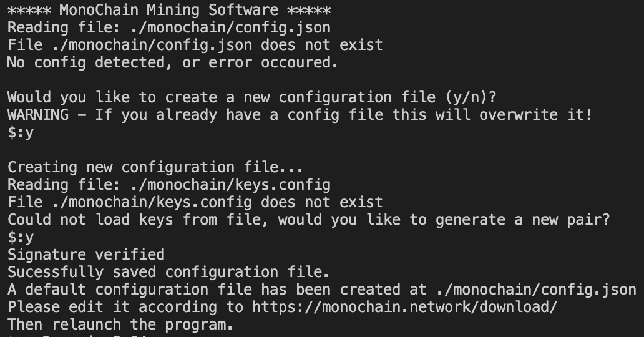Click the MonoChain Mining Software title line
Screen dimensions: 644x337
169,10
